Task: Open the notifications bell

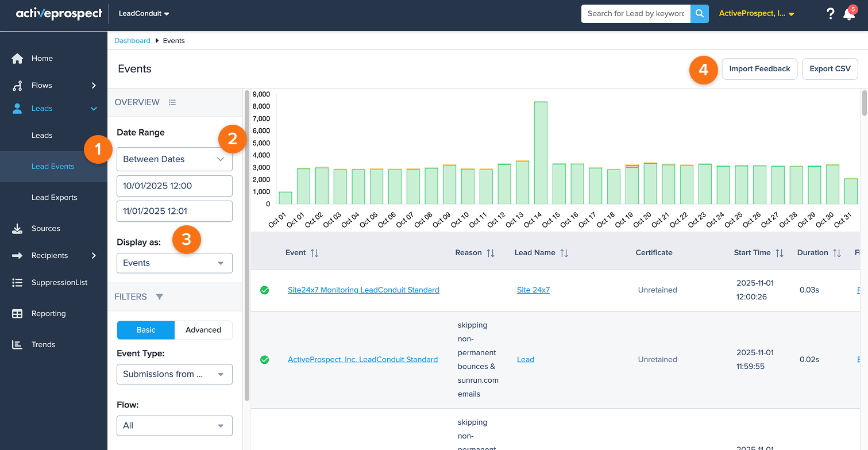Action: [x=849, y=14]
